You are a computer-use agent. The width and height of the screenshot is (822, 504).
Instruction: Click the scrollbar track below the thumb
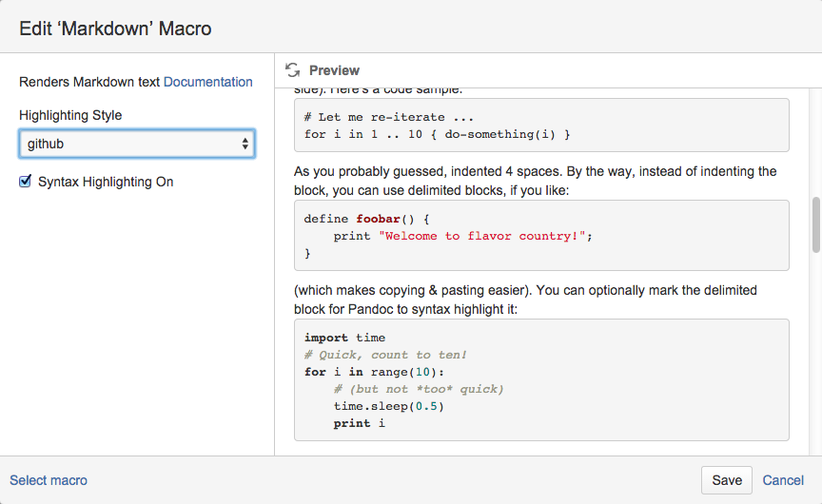point(815,361)
